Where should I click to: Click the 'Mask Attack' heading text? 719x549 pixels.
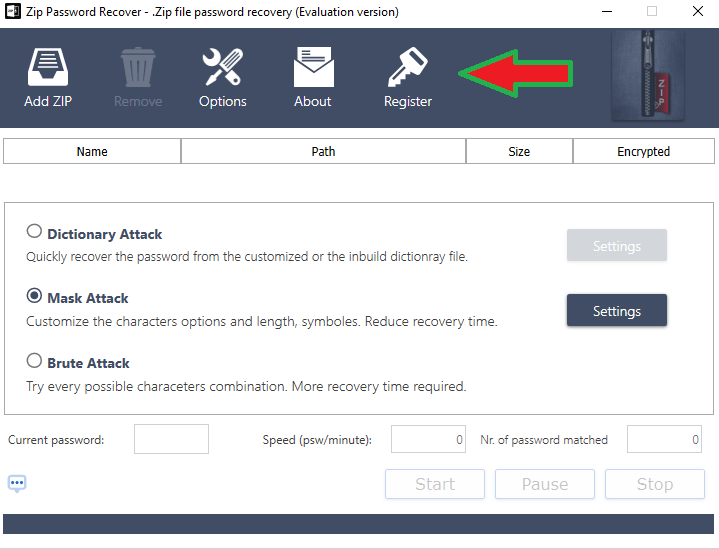88,298
